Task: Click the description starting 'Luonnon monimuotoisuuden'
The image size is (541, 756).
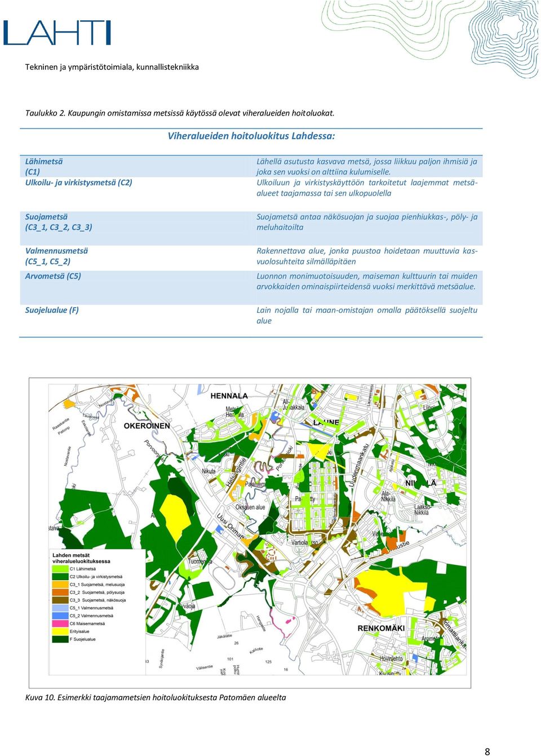Action: (367, 281)
